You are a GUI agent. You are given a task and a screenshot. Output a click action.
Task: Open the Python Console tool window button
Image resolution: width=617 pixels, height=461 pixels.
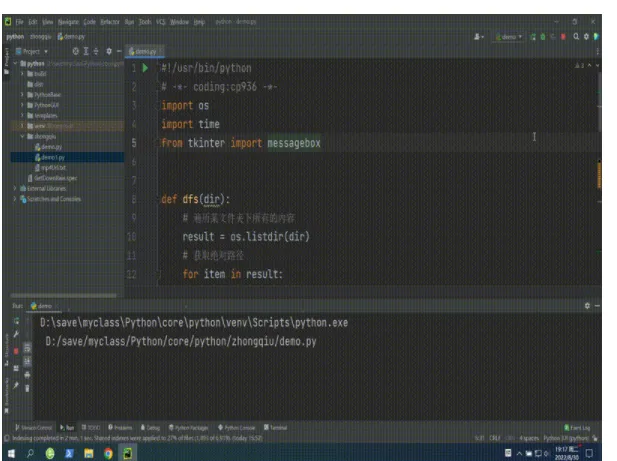[236, 428]
